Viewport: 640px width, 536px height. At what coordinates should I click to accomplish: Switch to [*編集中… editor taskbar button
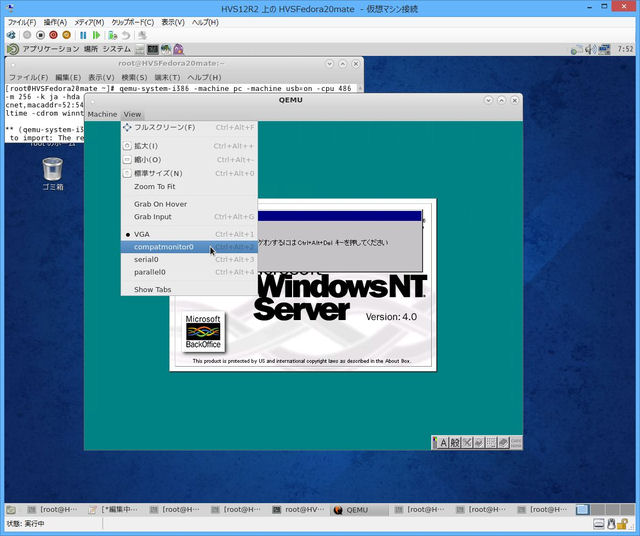pos(116,509)
